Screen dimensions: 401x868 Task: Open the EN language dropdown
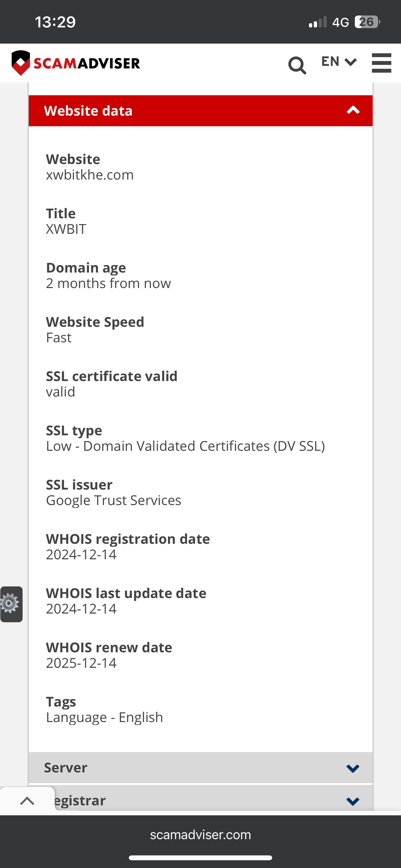tap(339, 62)
